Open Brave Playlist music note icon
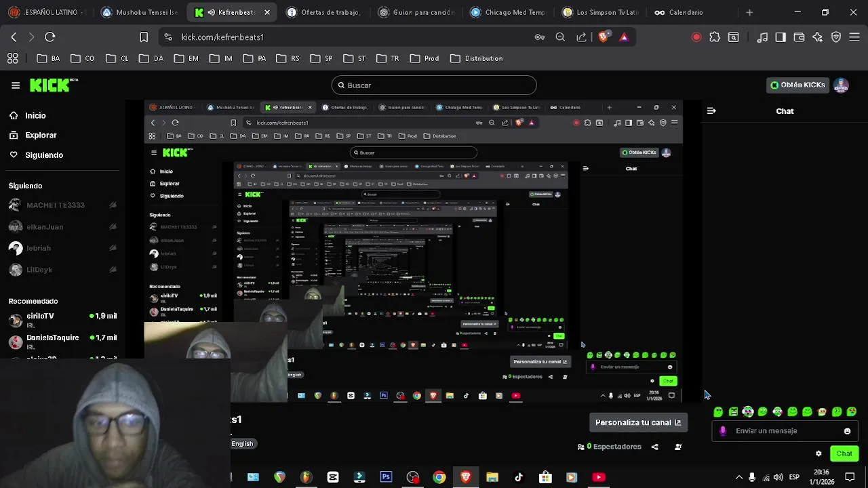Viewport: 868px width, 488px height. click(x=762, y=37)
